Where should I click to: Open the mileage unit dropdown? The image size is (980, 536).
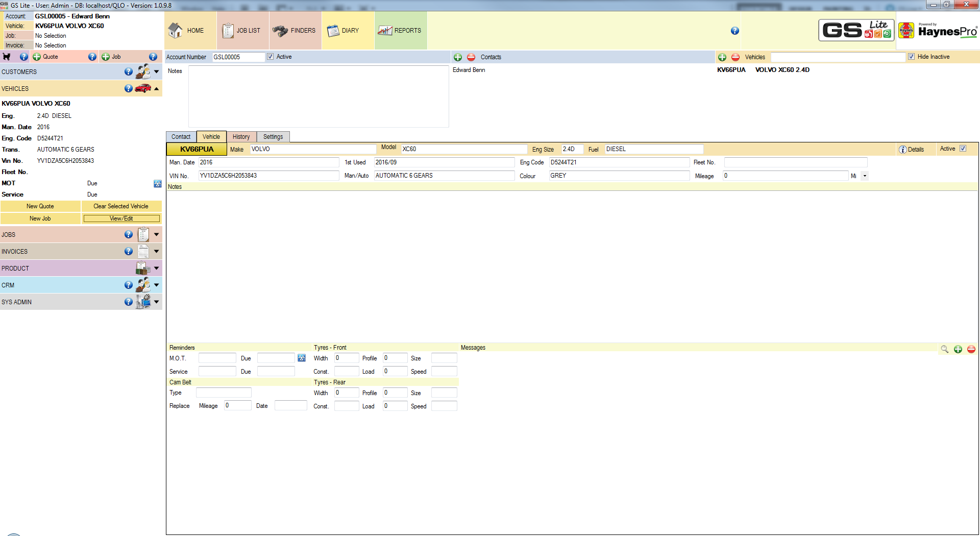tap(865, 176)
